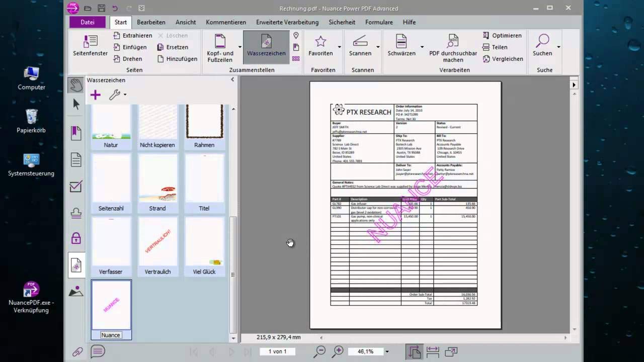Open the Pages panel icon in sidebar

76,160
